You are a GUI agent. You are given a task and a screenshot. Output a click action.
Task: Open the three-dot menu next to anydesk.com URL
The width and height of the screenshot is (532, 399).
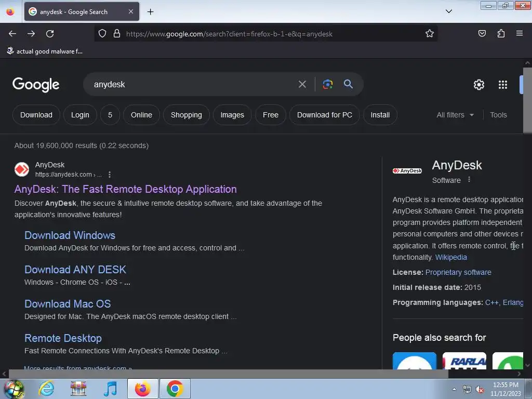(x=109, y=175)
